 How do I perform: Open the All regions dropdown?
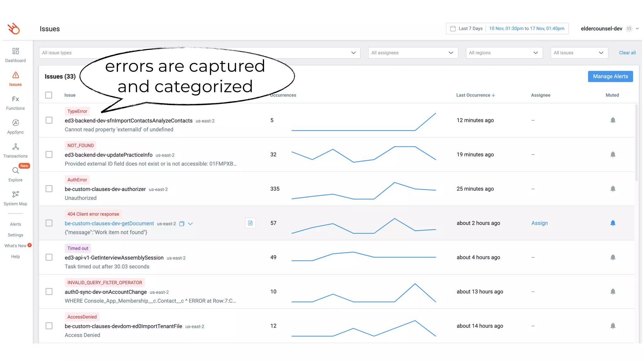tap(504, 53)
